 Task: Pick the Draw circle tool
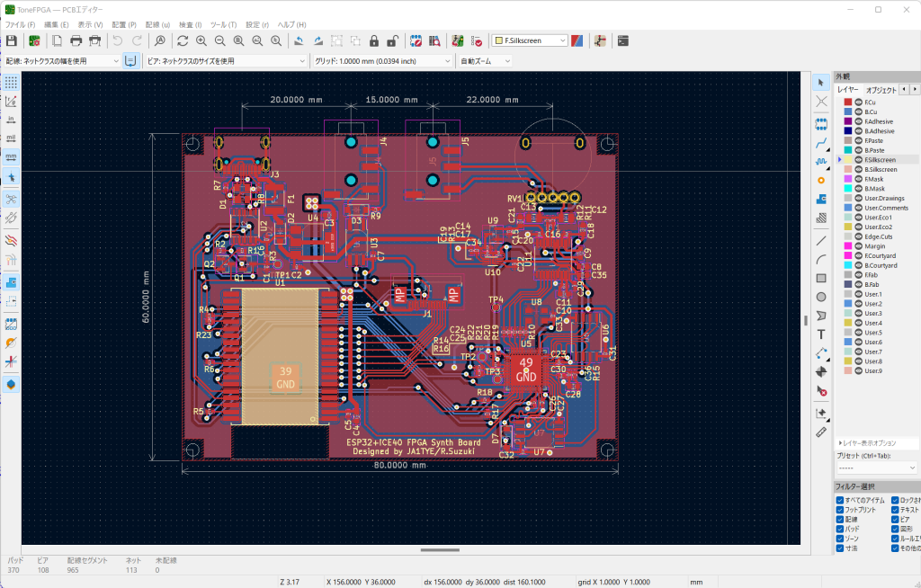click(x=821, y=297)
